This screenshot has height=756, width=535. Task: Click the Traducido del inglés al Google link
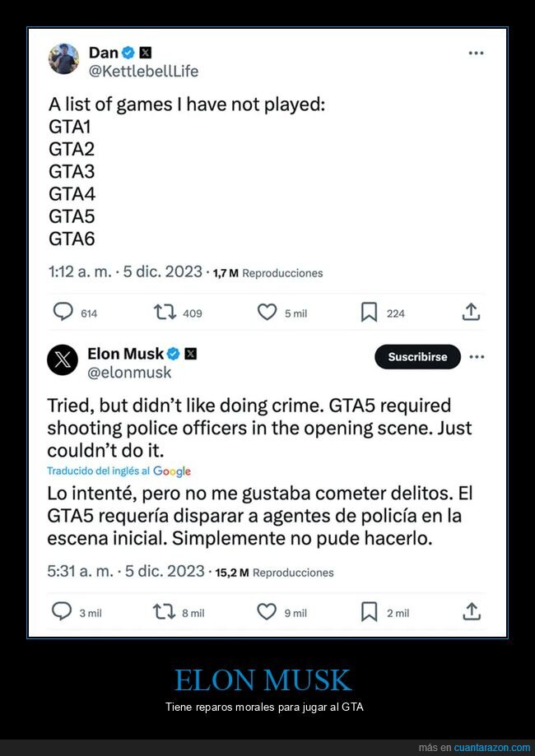click(119, 471)
